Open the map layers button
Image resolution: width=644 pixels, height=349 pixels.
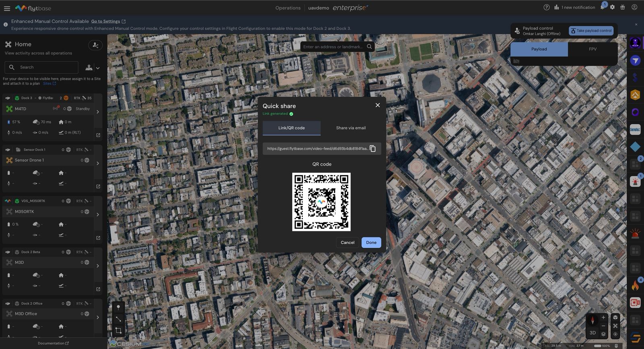603,334
